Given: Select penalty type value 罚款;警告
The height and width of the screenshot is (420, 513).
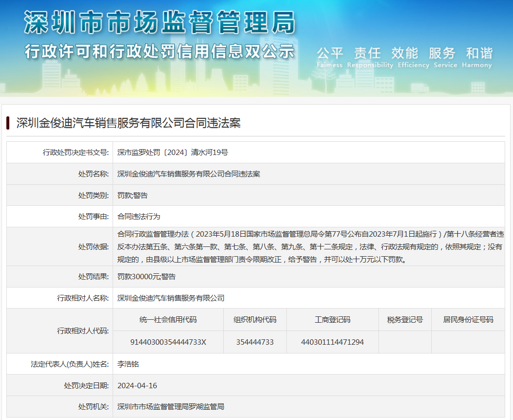Looking at the screenshot, I should (133, 196).
